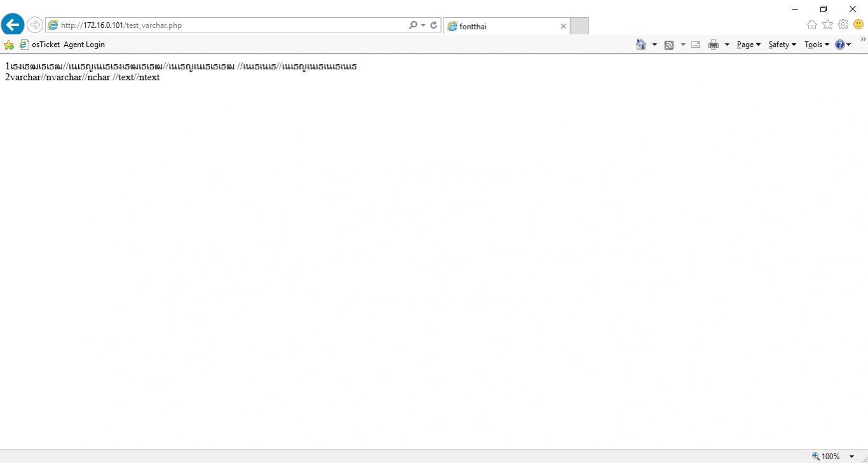Go back with the blue Back arrow
This screenshot has height=463, width=868.
coord(13,25)
